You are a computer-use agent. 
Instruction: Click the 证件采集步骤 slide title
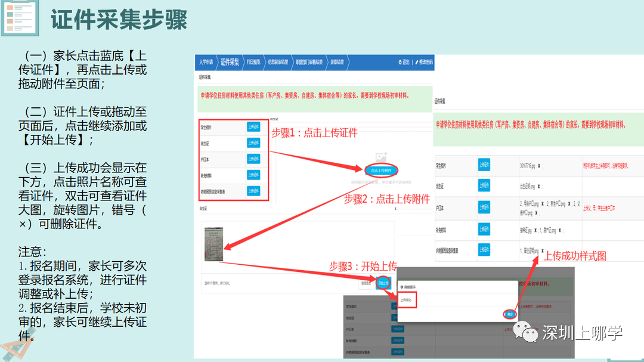pyautogui.click(x=119, y=20)
